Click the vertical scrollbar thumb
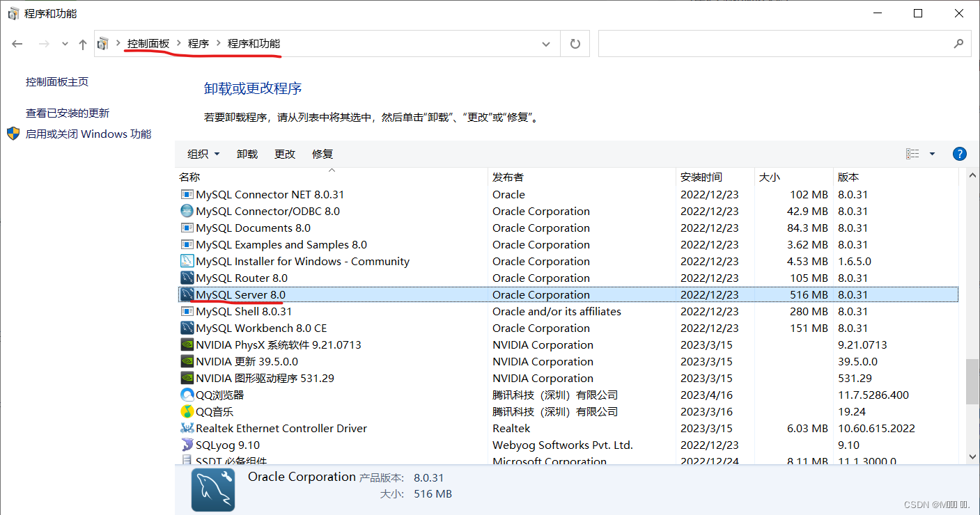Image resolution: width=980 pixels, height=515 pixels. pos(972,381)
